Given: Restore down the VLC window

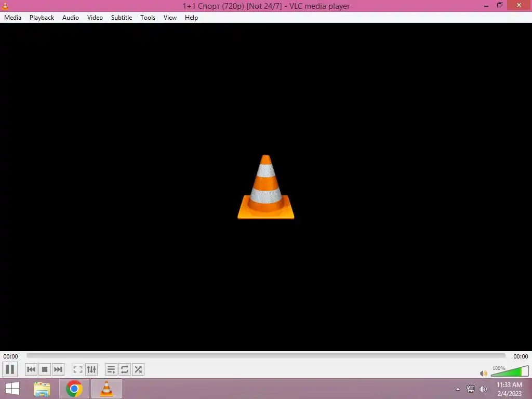Looking at the screenshot, I should point(500,5).
